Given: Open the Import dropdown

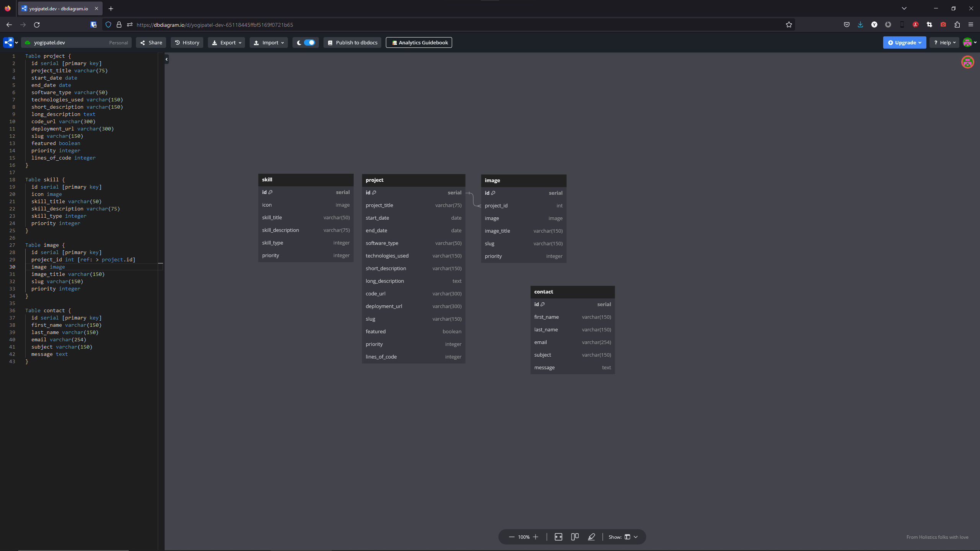Looking at the screenshot, I should (x=269, y=42).
